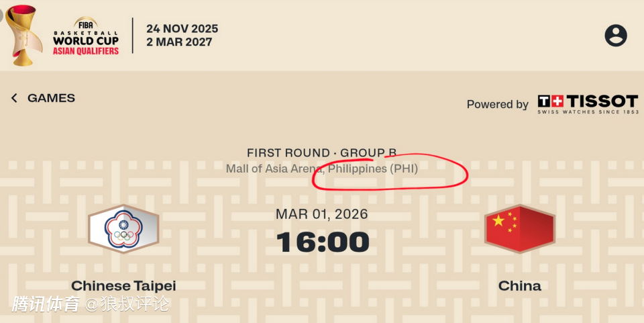Screen dimensions: 644x323
Task: Open the Chinese Taipei team name
Action: click(x=123, y=286)
